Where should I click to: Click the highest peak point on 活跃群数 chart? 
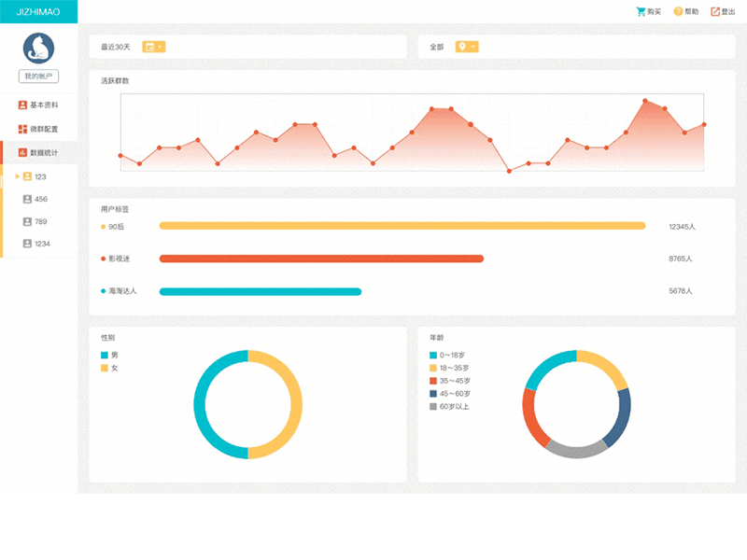645,100
